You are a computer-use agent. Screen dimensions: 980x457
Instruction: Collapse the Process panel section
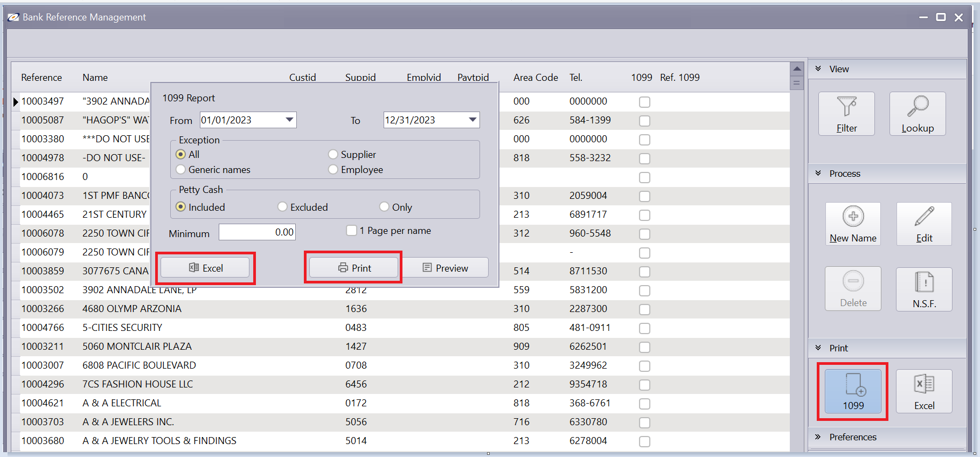(818, 173)
